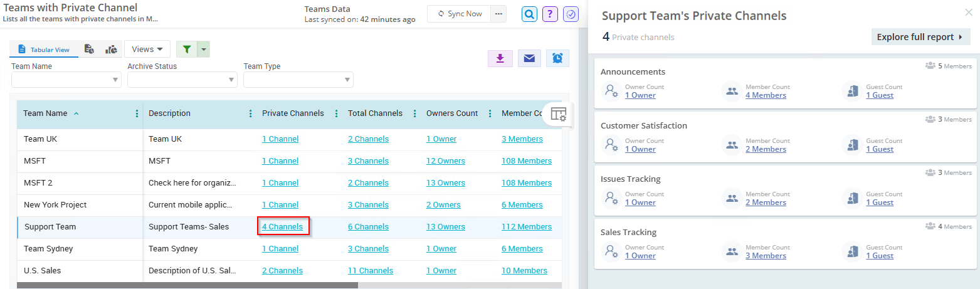
Task: Open help via question mark icon
Action: tap(550, 14)
